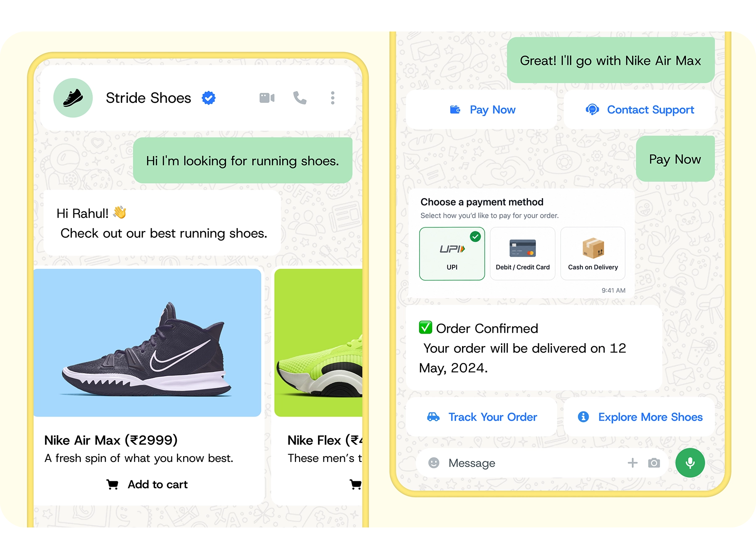The height and width of the screenshot is (559, 756).
Task: Open the camera from the message bar
Action: pos(654,463)
